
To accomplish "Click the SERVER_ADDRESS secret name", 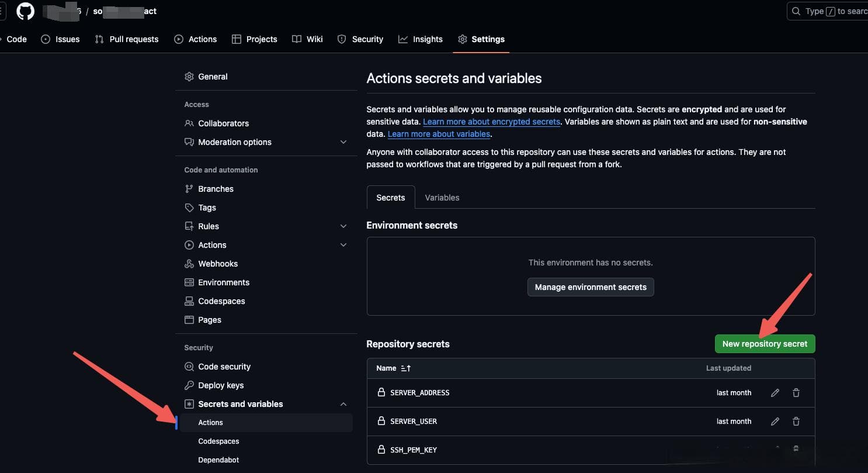I will coord(420,393).
